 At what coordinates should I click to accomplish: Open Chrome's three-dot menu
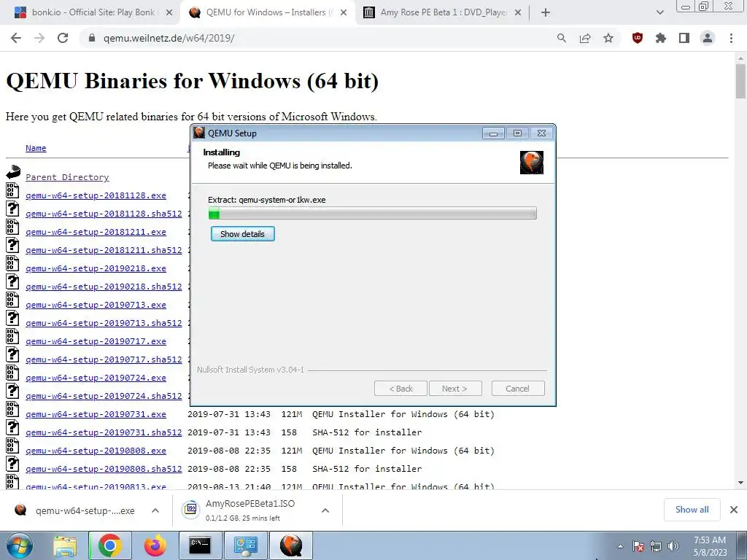point(731,38)
